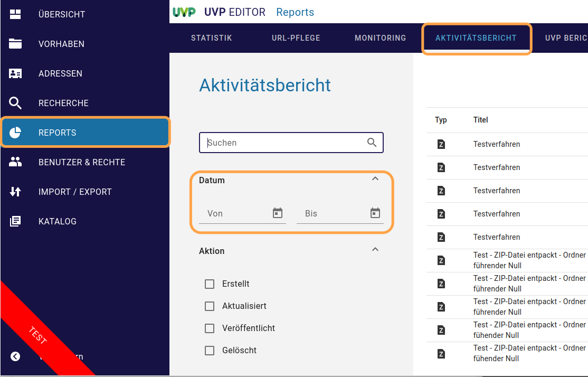The width and height of the screenshot is (588, 377).
Task: Check the Veröffentlicht filter option
Action: 210,328
